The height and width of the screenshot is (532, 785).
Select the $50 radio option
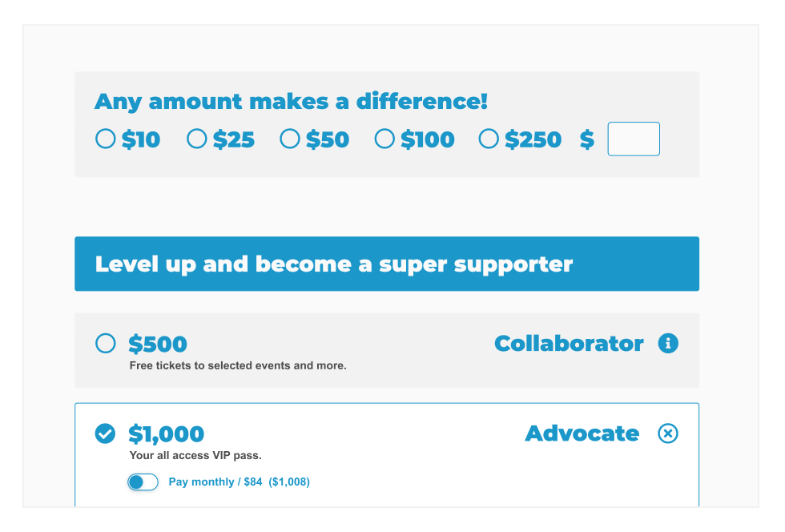click(x=290, y=139)
